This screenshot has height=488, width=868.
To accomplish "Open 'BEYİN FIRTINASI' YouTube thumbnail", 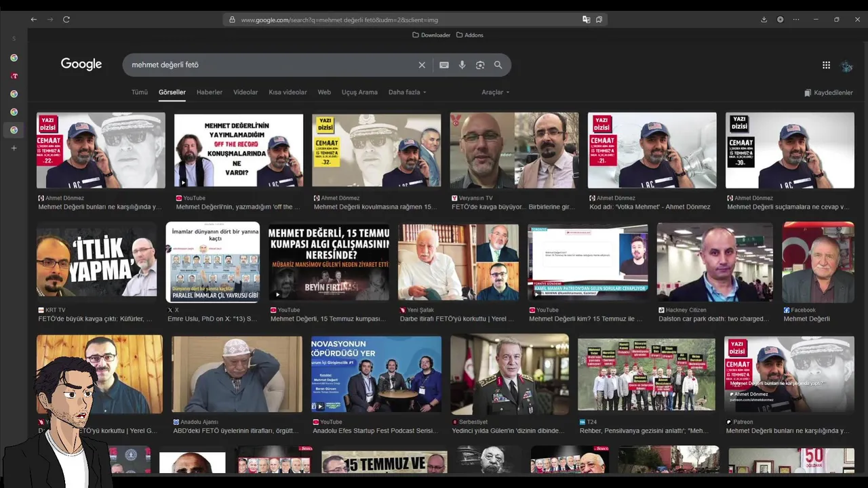I will 329,262.
